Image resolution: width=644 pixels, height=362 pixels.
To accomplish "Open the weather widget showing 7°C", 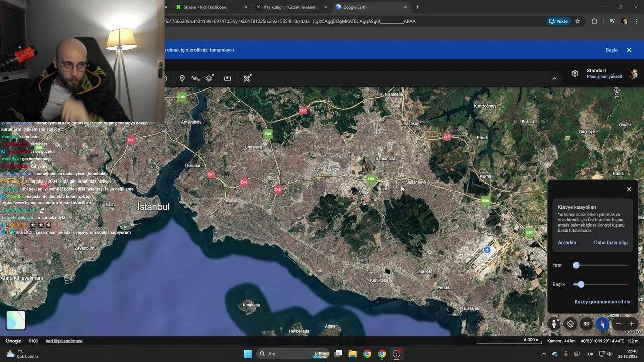I will coord(21,354).
